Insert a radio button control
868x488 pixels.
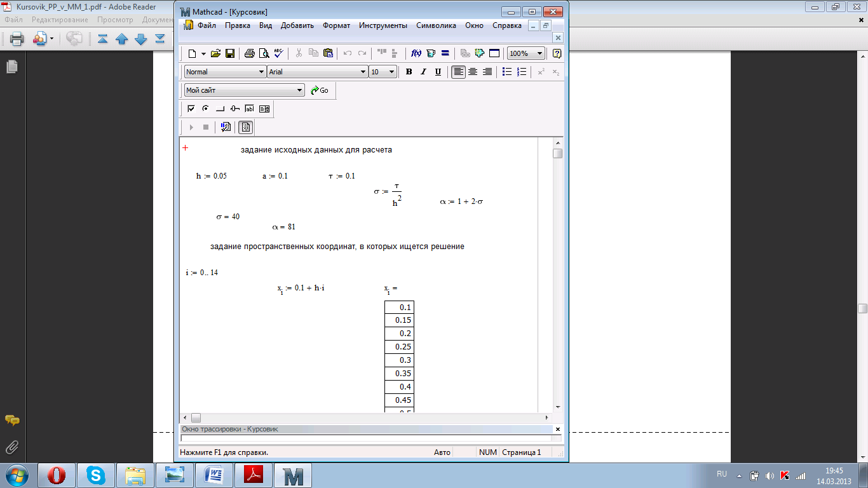pos(206,109)
